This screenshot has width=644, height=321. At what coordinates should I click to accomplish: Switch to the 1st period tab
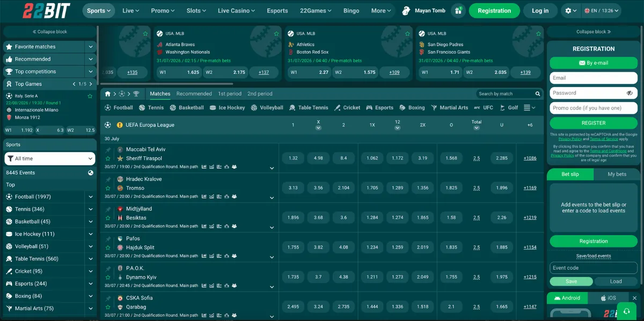pos(230,94)
